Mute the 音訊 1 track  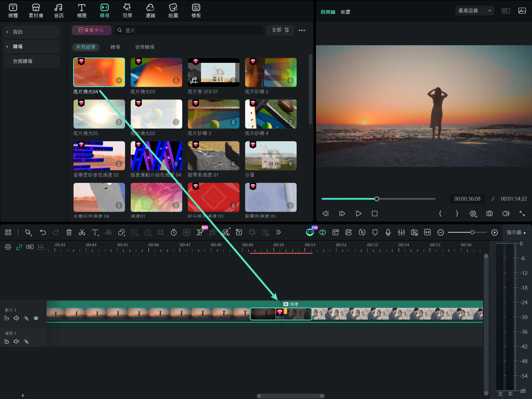[x=16, y=341]
